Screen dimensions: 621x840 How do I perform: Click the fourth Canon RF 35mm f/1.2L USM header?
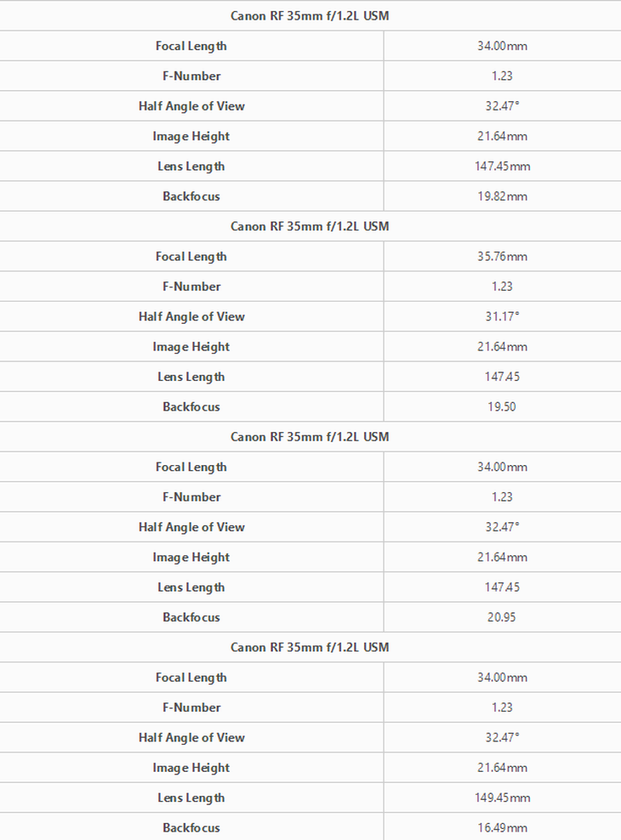(x=310, y=647)
